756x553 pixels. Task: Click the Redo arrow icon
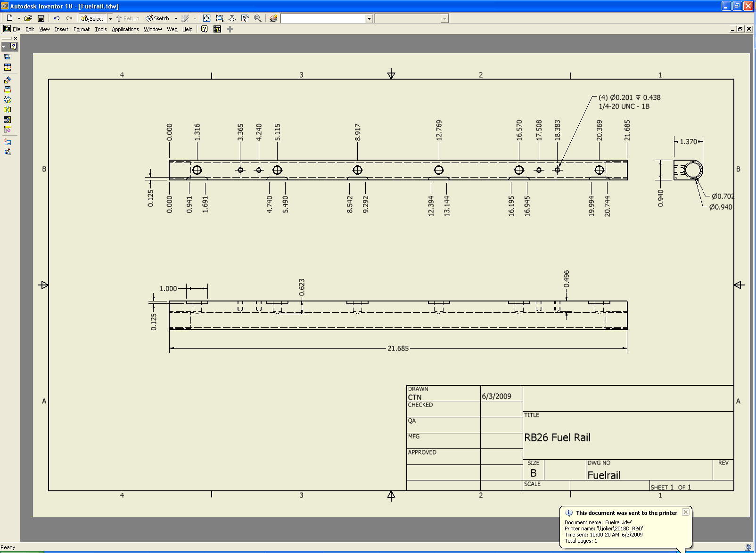point(69,18)
